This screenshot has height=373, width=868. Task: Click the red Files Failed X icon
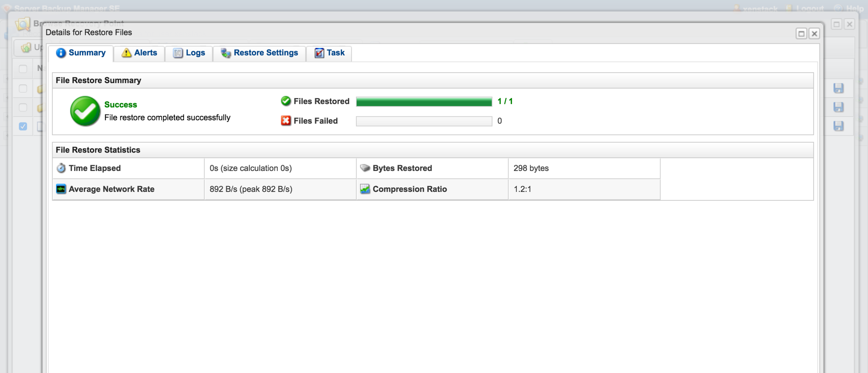point(286,121)
